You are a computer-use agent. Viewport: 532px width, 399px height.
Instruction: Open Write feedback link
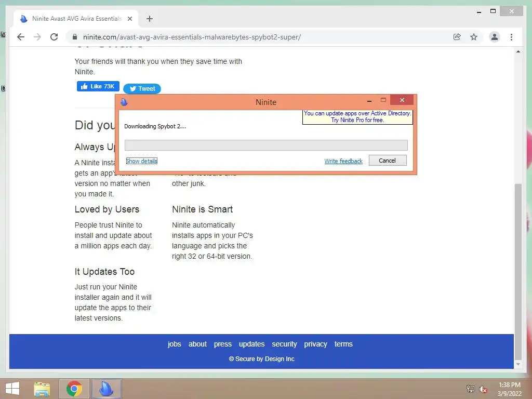[x=343, y=161]
